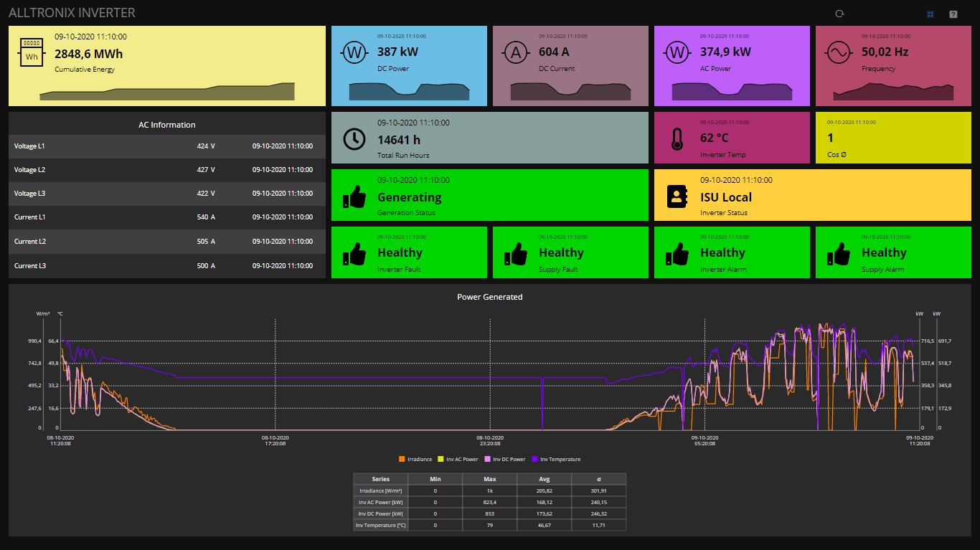Click the thumbs-up icon on Generation Status
Viewport: 980px width, 550px height.
click(x=354, y=196)
